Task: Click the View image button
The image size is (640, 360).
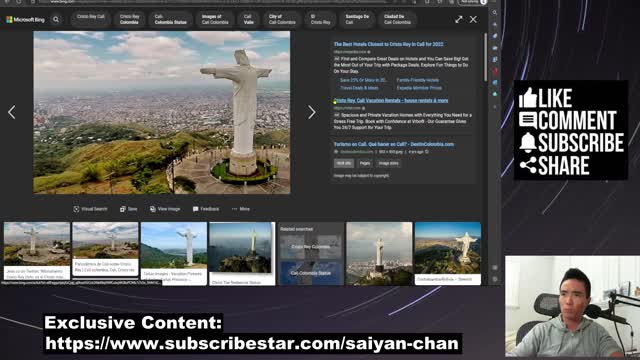Action: coord(165,209)
